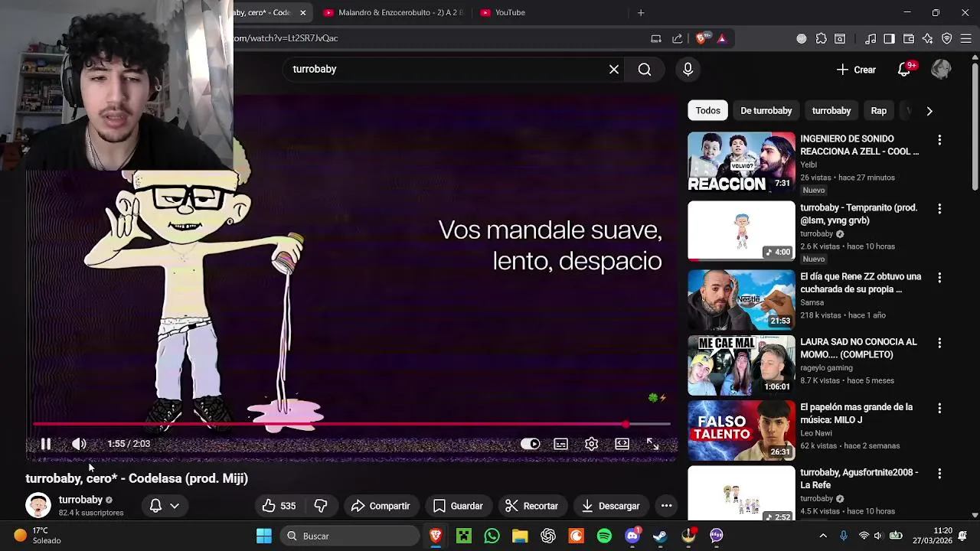This screenshot has height=551, width=980.
Task: Click the Descargar button
Action: (x=610, y=506)
